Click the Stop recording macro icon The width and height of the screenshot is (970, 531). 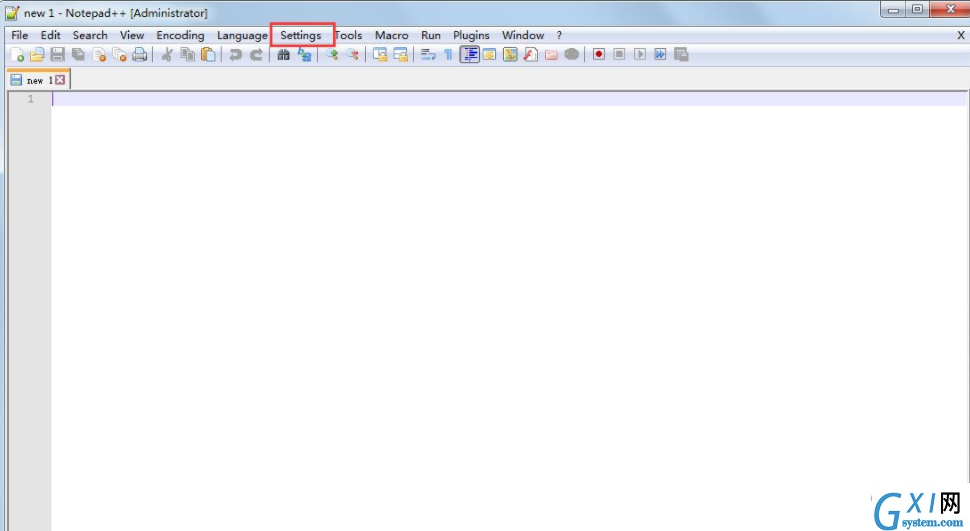click(619, 54)
